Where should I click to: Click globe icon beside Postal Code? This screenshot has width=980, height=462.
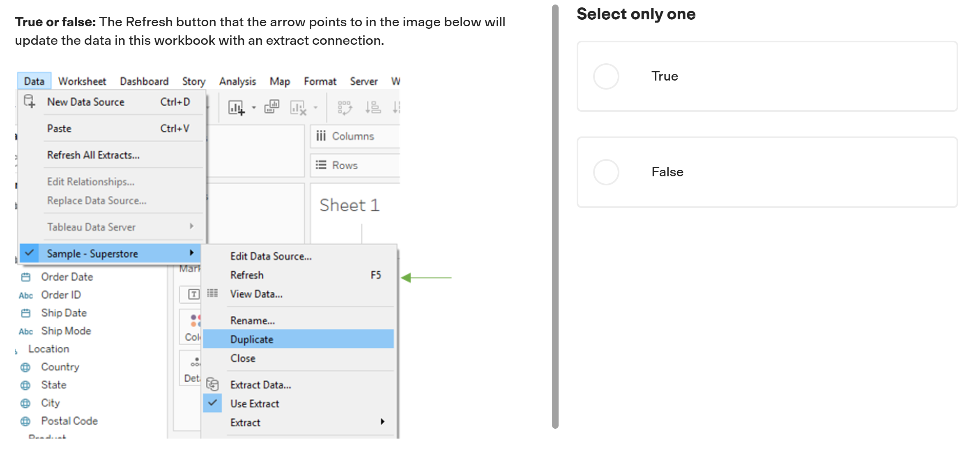pos(25,422)
